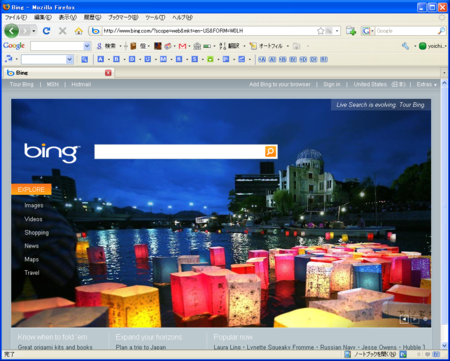Click the blue S button in third toolbar
Viewport: 450px width, 361px height.
[195, 59]
